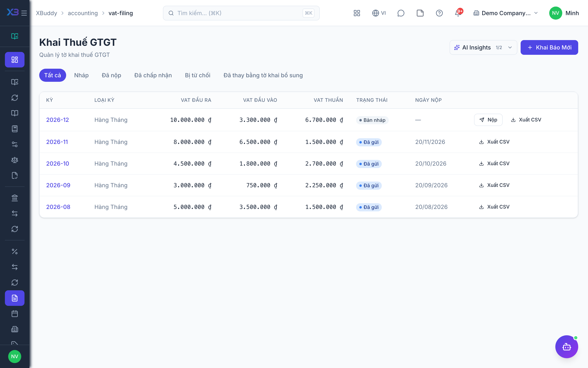Export CSV for period 2026-09
Screen dimensions: 588x368
(494, 185)
